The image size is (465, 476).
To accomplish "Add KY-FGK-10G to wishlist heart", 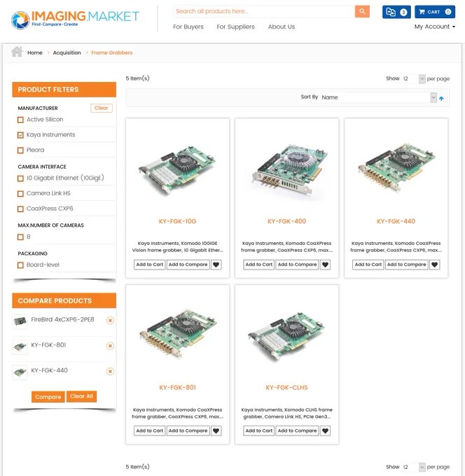I will [216, 265].
